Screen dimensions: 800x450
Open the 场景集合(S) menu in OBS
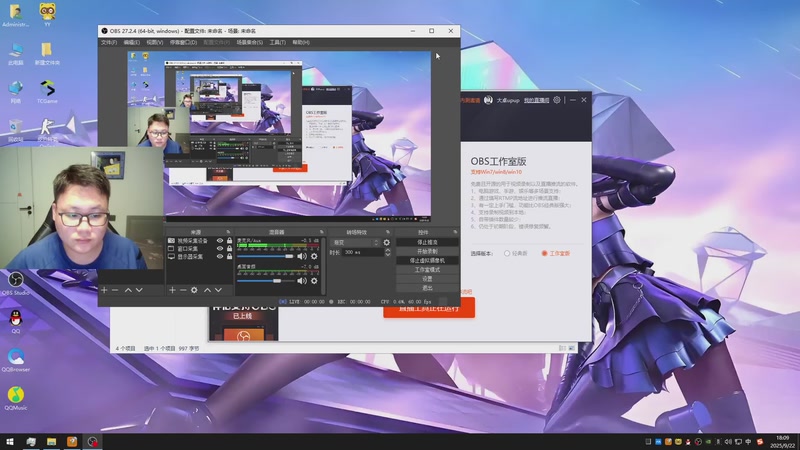pos(249,42)
